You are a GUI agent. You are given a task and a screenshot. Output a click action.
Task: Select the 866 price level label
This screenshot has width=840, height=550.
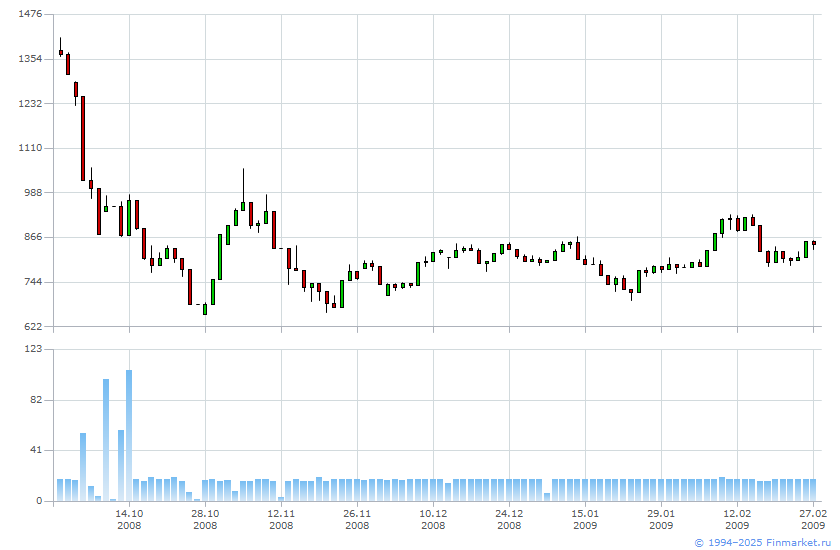(x=32, y=237)
